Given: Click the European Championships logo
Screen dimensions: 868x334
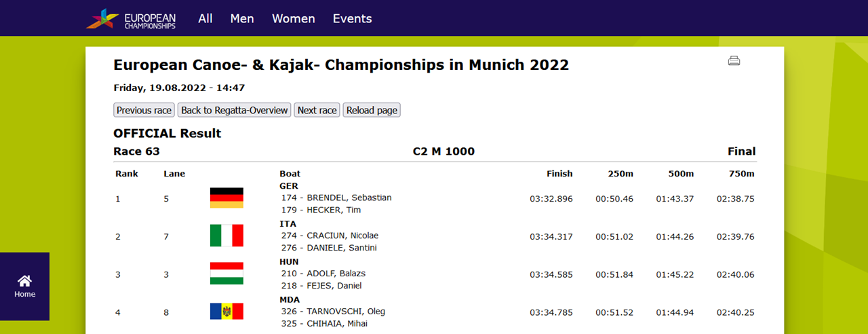Looking at the screenshot, I should click(131, 18).
